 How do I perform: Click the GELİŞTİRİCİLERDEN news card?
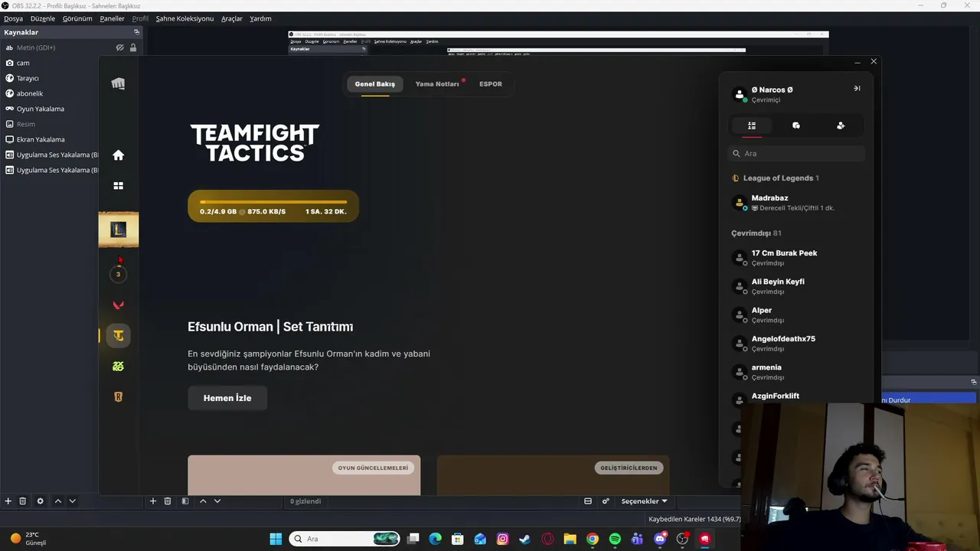553,475
